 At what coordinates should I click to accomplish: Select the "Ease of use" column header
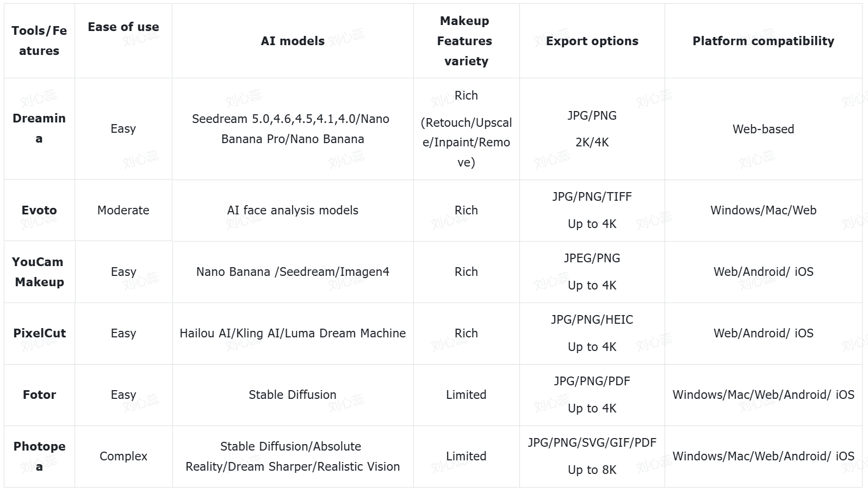123,27
